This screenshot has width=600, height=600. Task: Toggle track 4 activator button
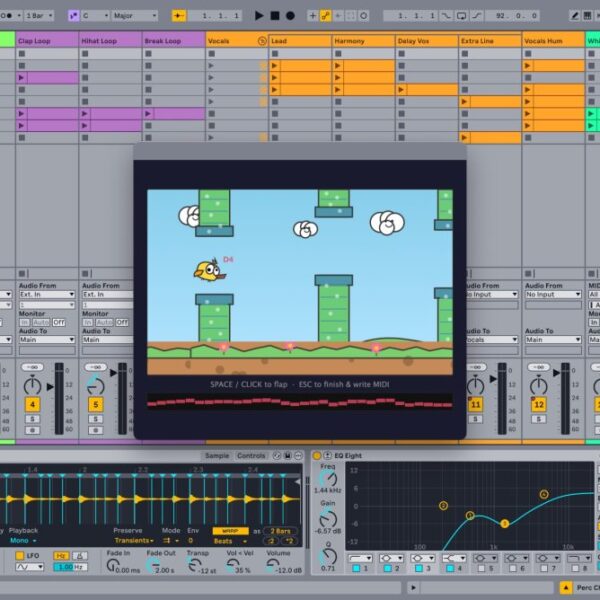click(33, 404)
